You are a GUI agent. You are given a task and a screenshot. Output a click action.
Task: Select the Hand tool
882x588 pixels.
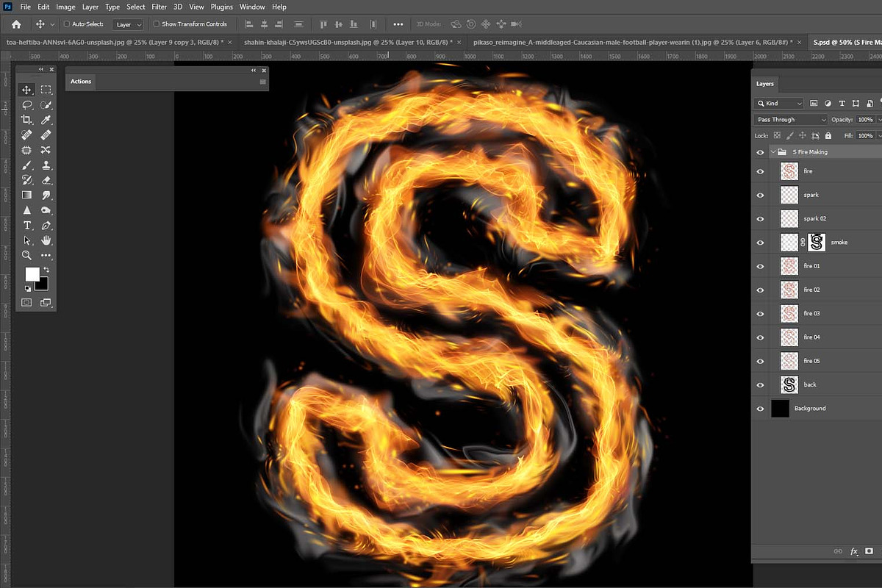click(x=46, y=240)
